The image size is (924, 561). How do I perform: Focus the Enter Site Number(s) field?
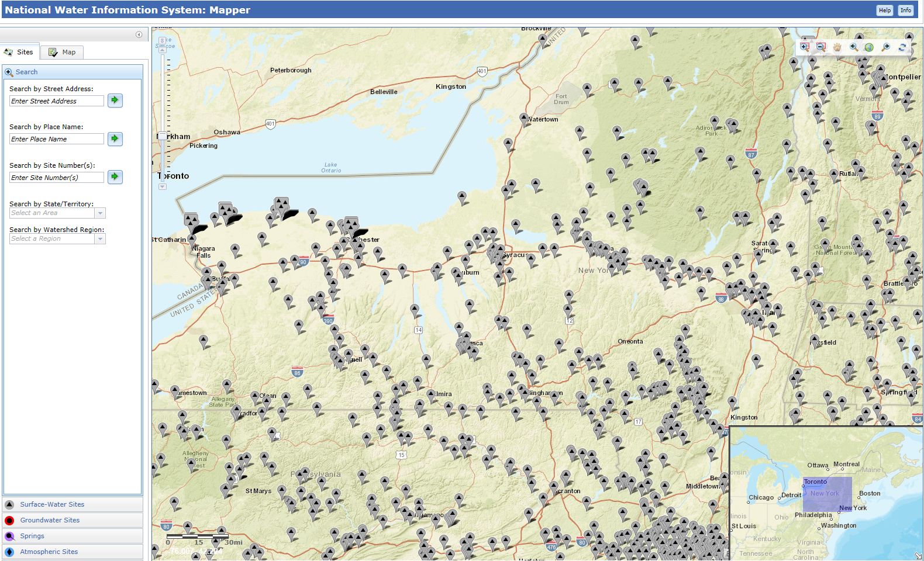coord(57,178)
